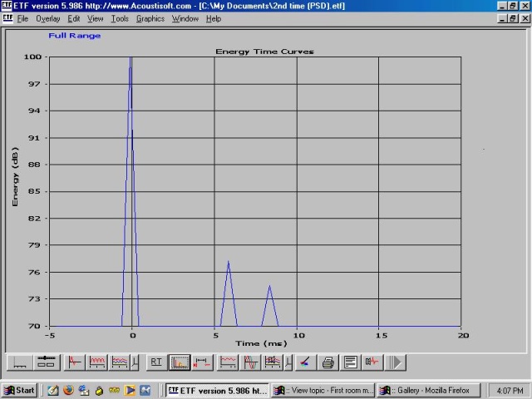Select the colored pencil graphics icon

point(305,362)
